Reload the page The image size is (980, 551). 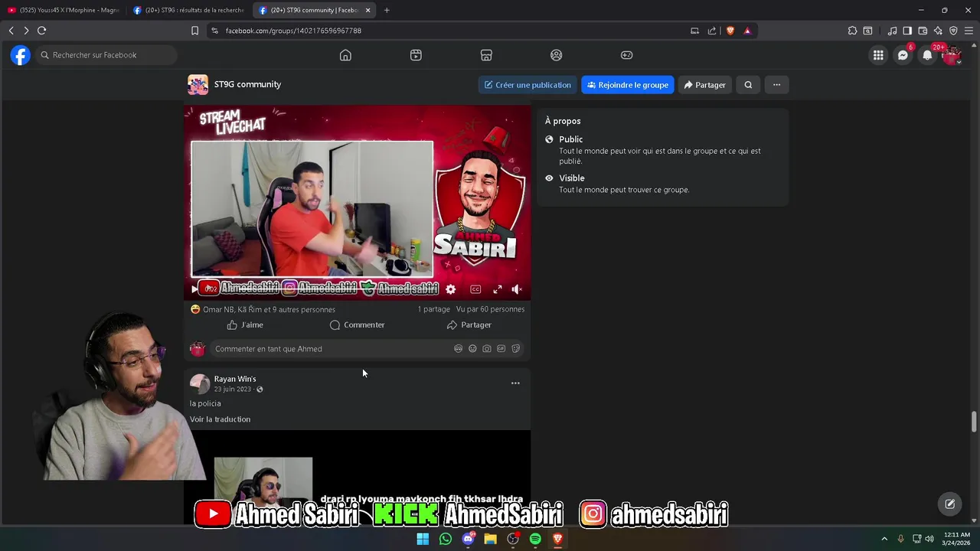41,31
